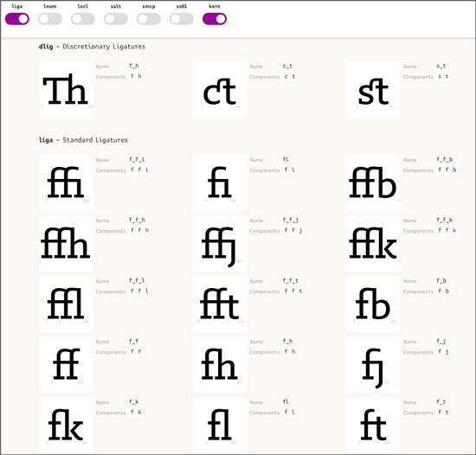Click the glyph name f_f_i
This screenshot has height=455, width=476.
pos(137,159)
